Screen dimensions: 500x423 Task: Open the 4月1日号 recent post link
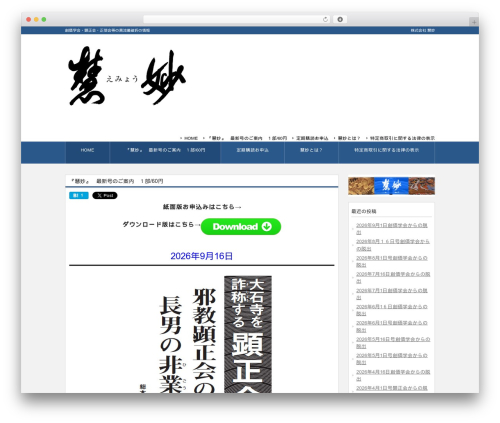coord(391,389)
